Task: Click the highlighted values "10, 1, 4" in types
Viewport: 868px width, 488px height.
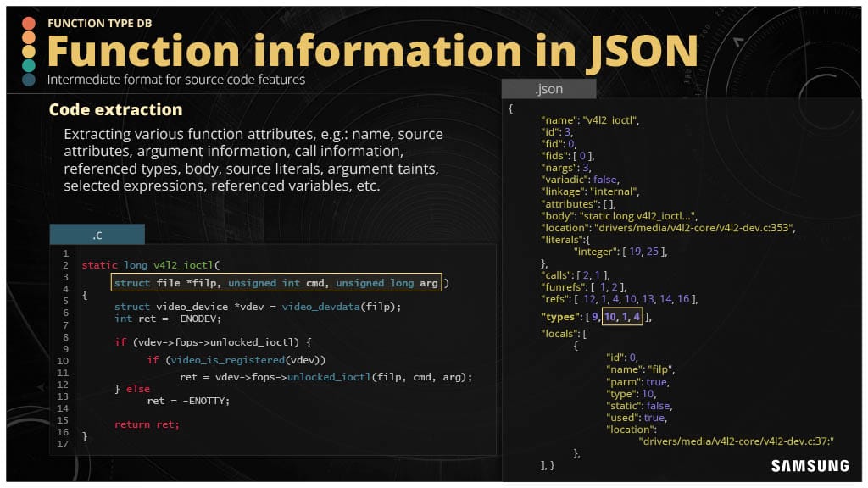Action: [x=622, y=317]
